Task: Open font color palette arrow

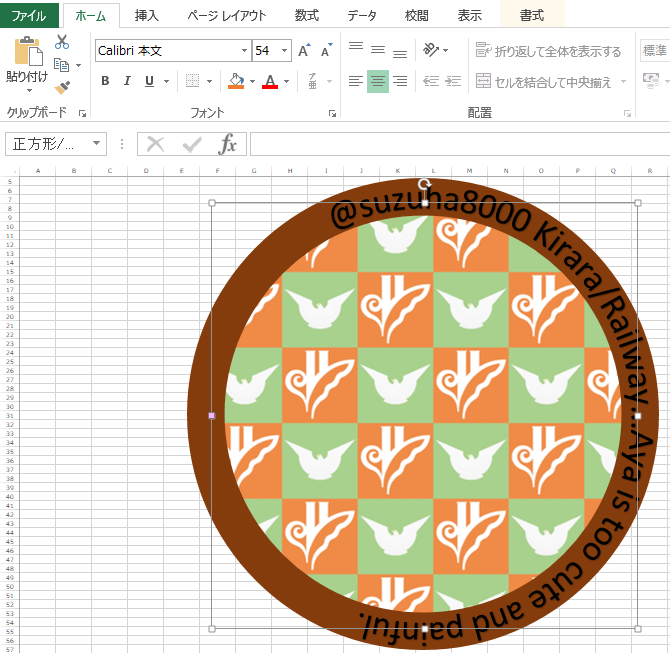Action: [x=286, y=81]
